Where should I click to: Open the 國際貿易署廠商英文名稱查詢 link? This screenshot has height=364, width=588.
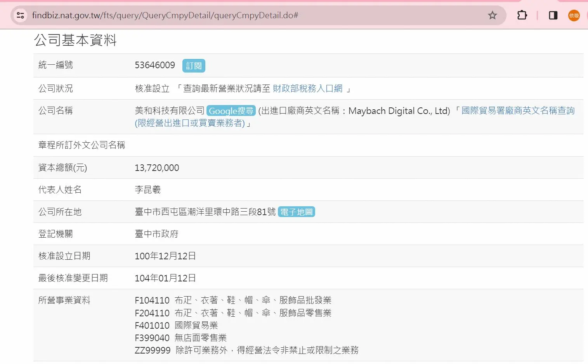tap(517, 111)
